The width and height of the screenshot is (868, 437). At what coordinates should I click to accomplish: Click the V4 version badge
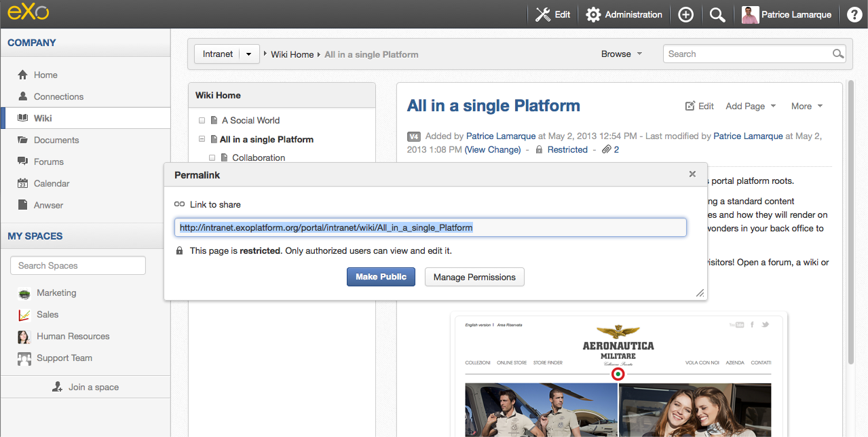[414, 136]
